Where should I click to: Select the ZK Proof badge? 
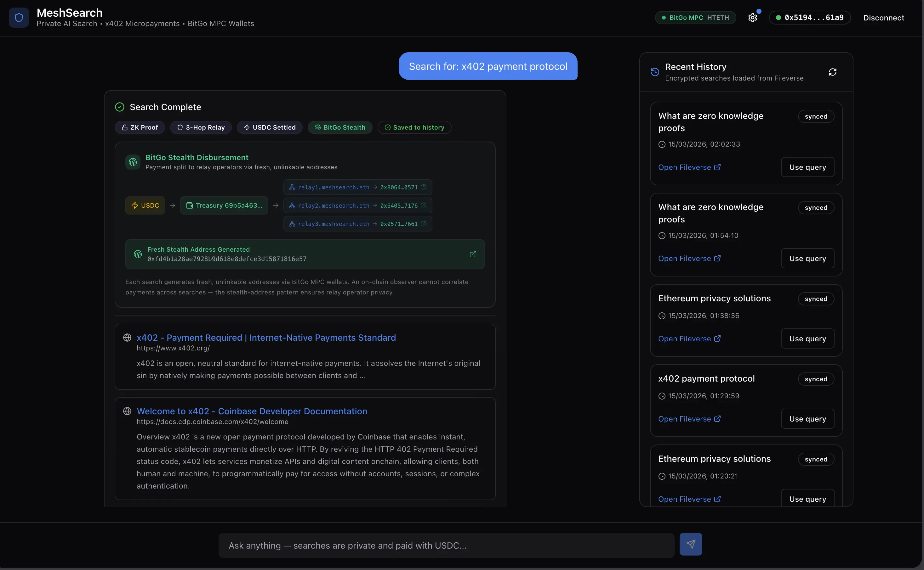[140, 127]
